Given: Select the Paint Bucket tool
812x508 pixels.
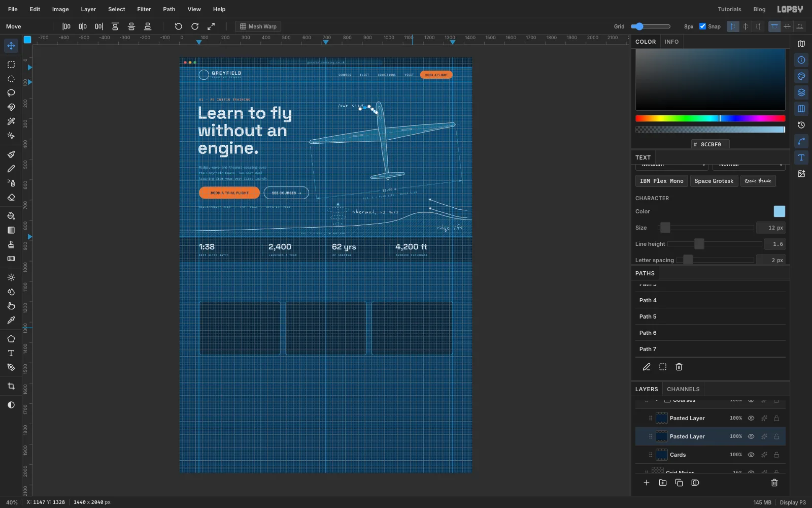Looking at the screenshot, I should tap(11, 216).
